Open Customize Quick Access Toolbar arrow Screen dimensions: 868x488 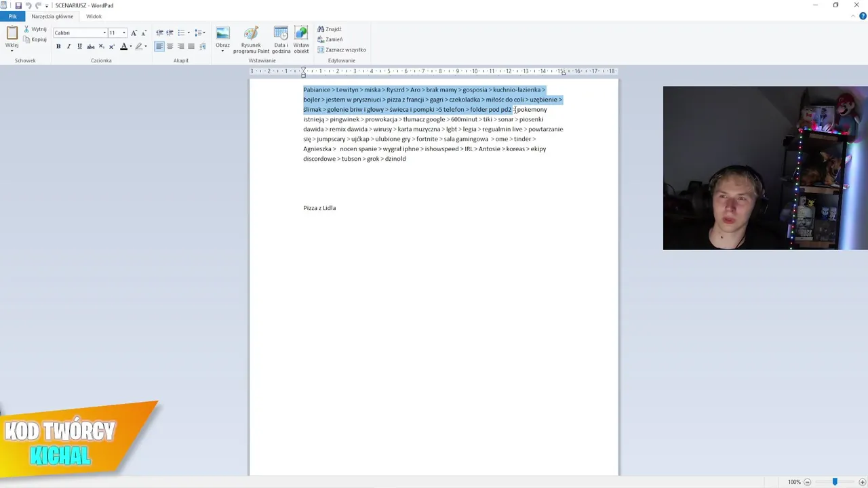[47, 5]
